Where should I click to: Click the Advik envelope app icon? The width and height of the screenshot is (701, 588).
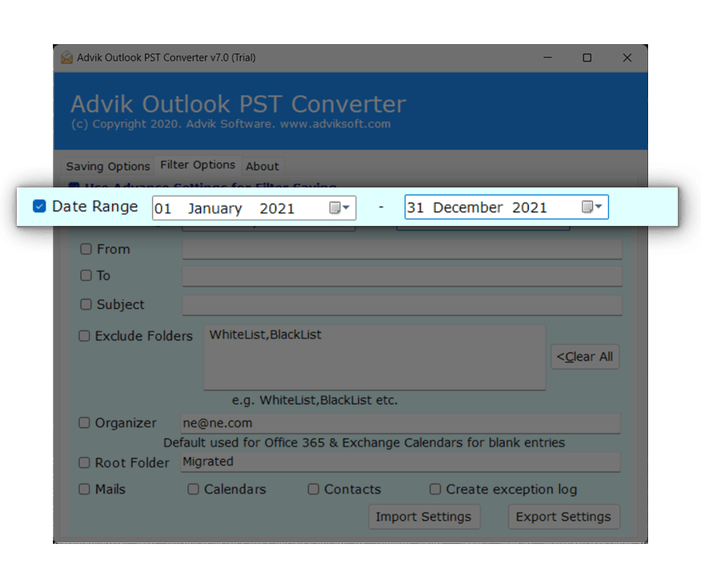[x=67, y=57]
